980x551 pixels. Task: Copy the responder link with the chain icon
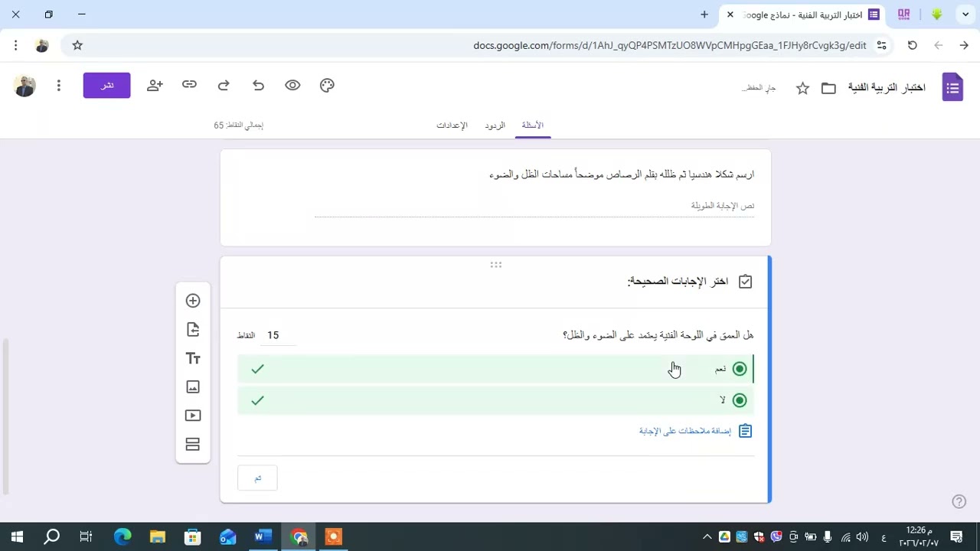[x=189, y=85]
